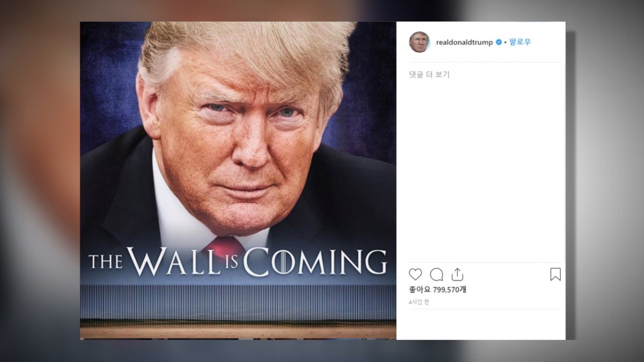Image resolution: width=644 pixels, height=362 pixels.
Task: Click the red tie in the photo
Action: click(226, 248)
